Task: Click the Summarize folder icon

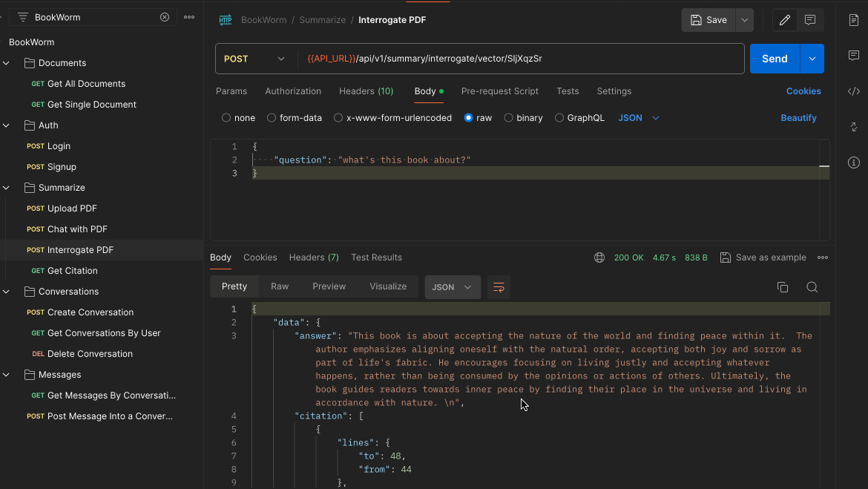Action: click(30, 188)
